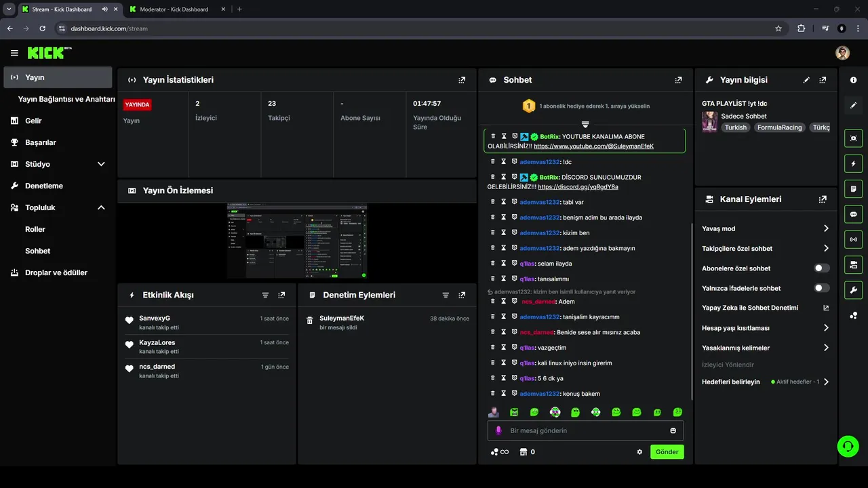The image size is (868, 488).
Task: Toggle Abonelere özel sohbet switch
Action: click(x=821, y=268)
